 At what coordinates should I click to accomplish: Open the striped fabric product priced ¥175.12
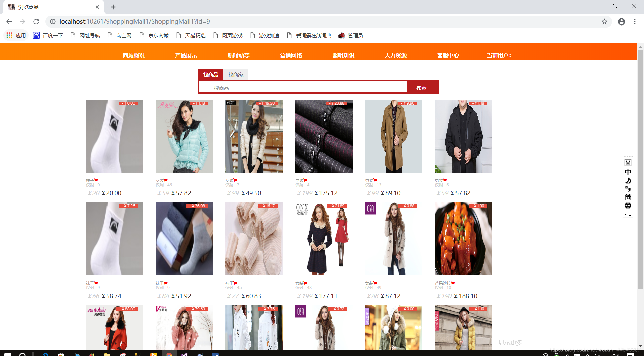click(324, 136)
